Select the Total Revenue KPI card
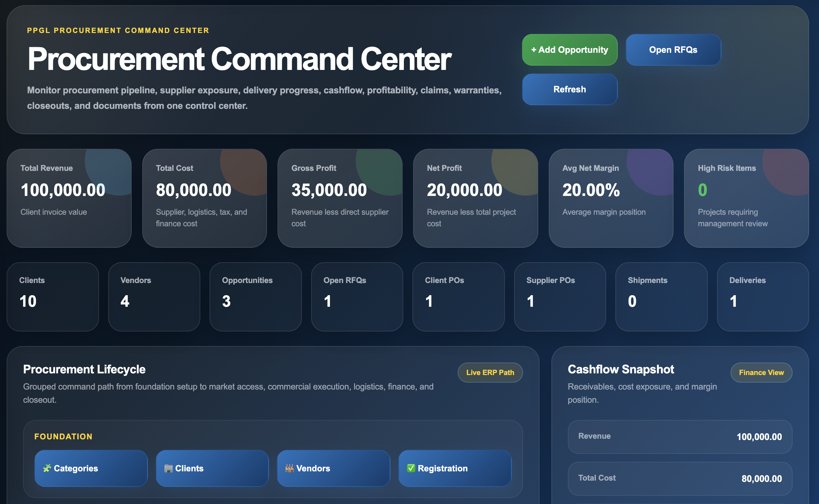This screenshot has height=504, width=819. click(x=69, y=198)
